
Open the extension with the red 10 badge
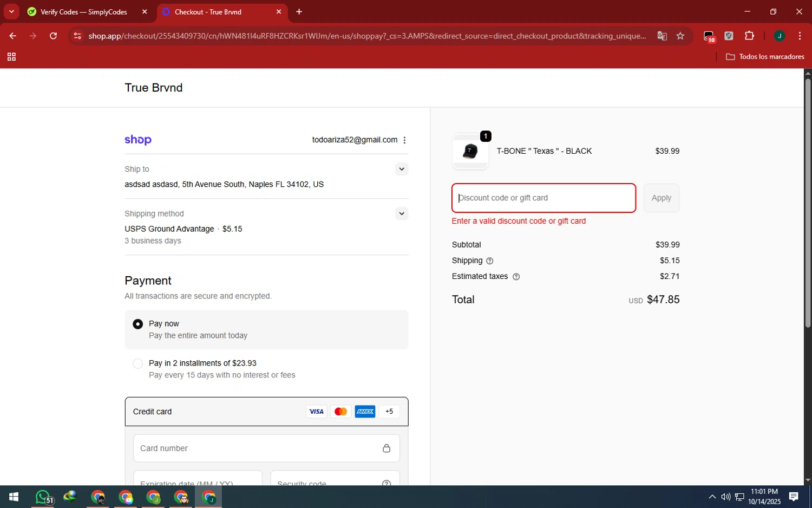(709, 36)
